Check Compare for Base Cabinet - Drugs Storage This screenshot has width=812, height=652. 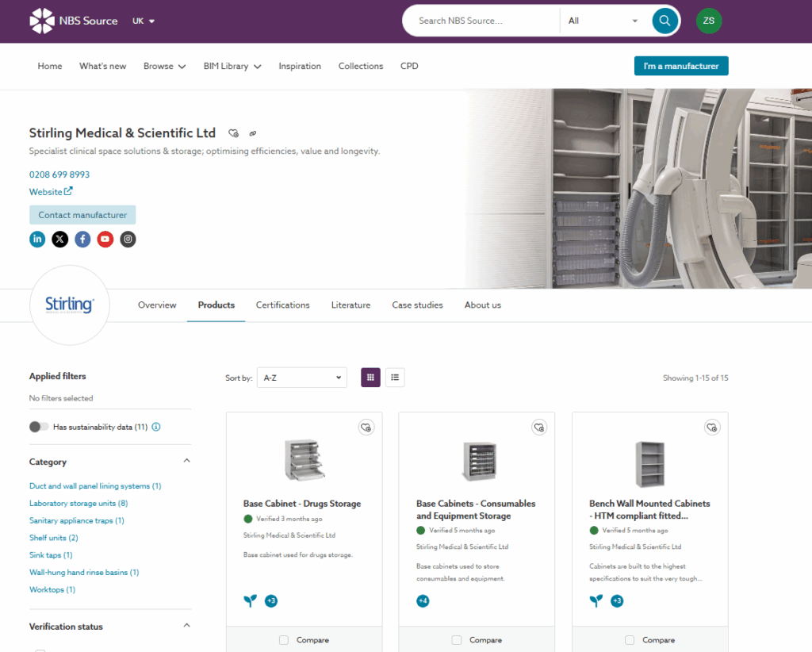click(284, 640)
